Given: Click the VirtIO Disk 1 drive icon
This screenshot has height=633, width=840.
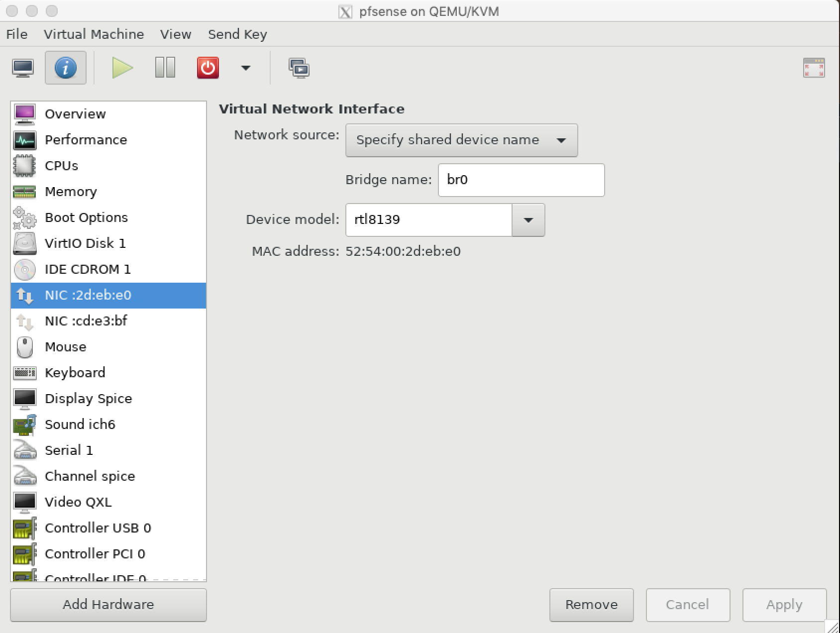Looking at the screenshot, I should coord(24,243).
